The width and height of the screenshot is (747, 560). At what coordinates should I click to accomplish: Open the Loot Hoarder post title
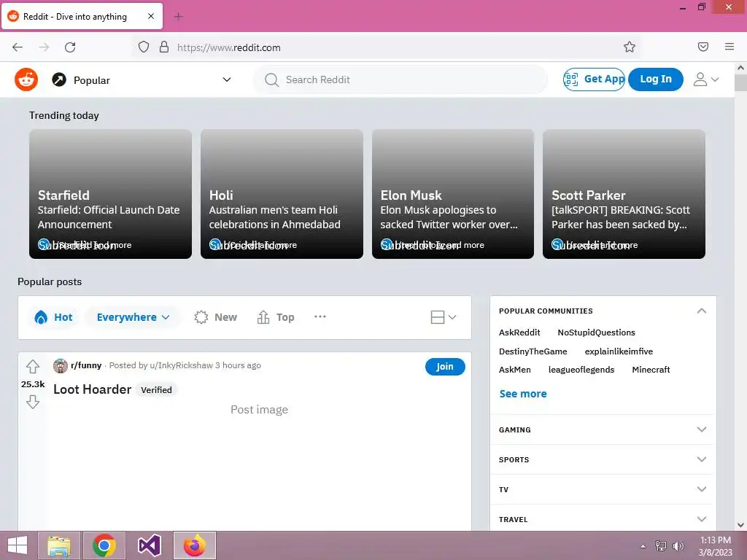pyautogui.click(x=93, y=389)
